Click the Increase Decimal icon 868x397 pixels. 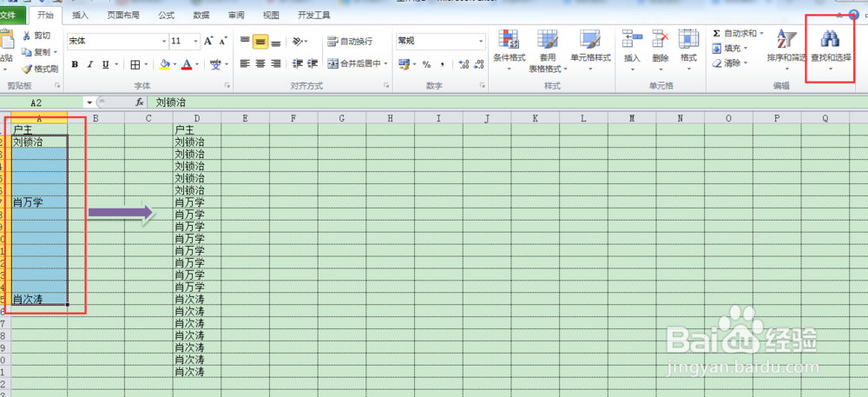(x=464, y=64)
